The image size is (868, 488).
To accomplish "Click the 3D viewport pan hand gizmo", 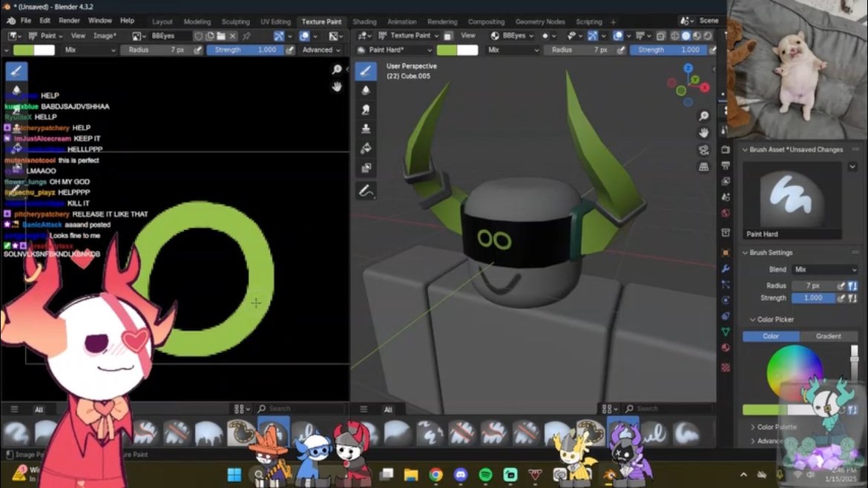I will point(703,133).
